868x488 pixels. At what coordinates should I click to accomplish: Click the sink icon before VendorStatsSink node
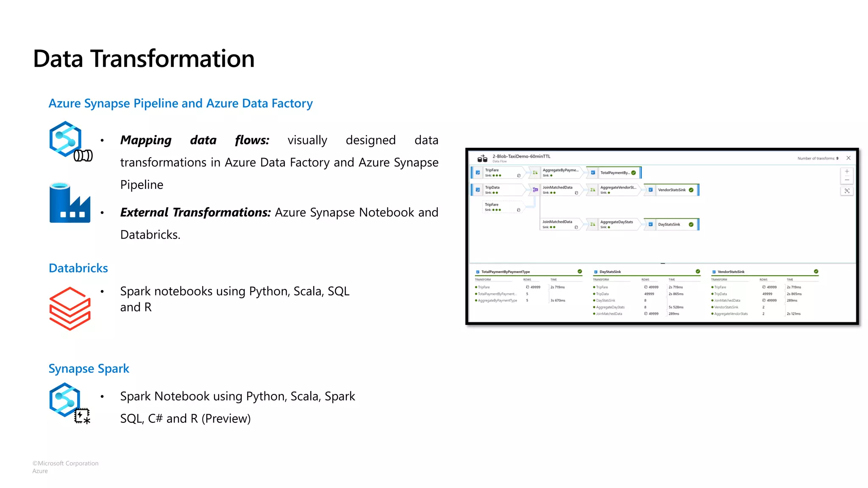point(651,190)
